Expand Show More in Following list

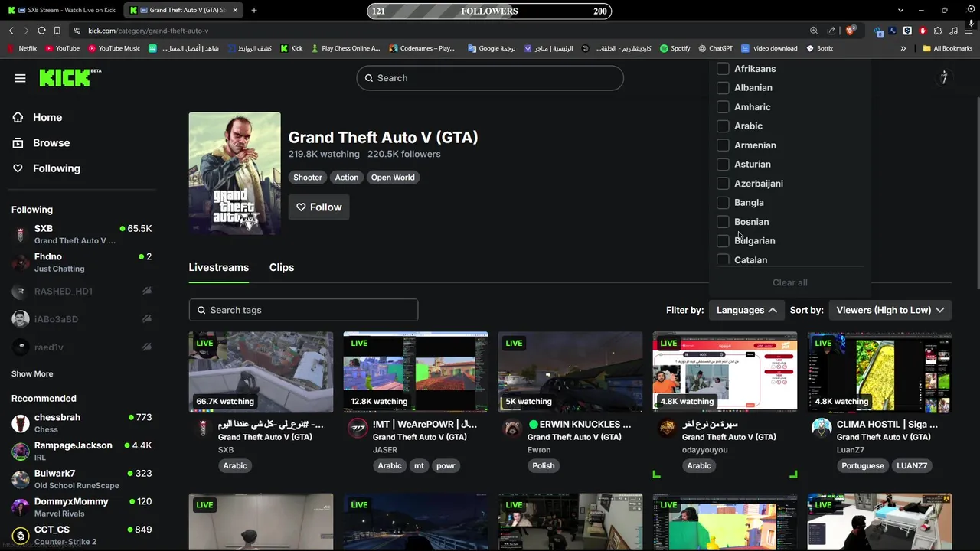[x=32, y=373]
